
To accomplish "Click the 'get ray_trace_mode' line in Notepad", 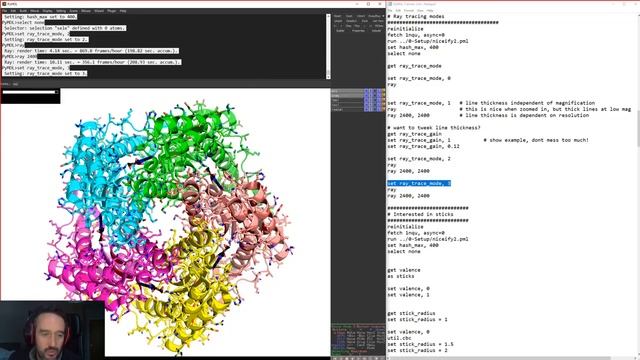I will point(414,66).
